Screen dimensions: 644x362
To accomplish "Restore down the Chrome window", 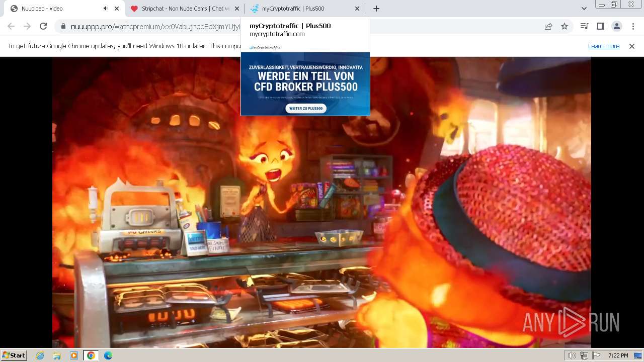I will (614, 5).
